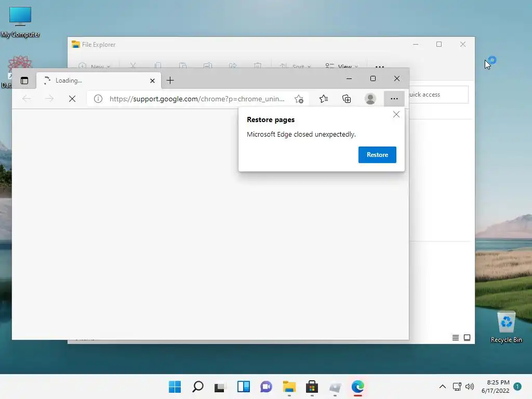Select My Computer desktop icon
The width and height of the screenshot is (532, 399).
point(20,22)
